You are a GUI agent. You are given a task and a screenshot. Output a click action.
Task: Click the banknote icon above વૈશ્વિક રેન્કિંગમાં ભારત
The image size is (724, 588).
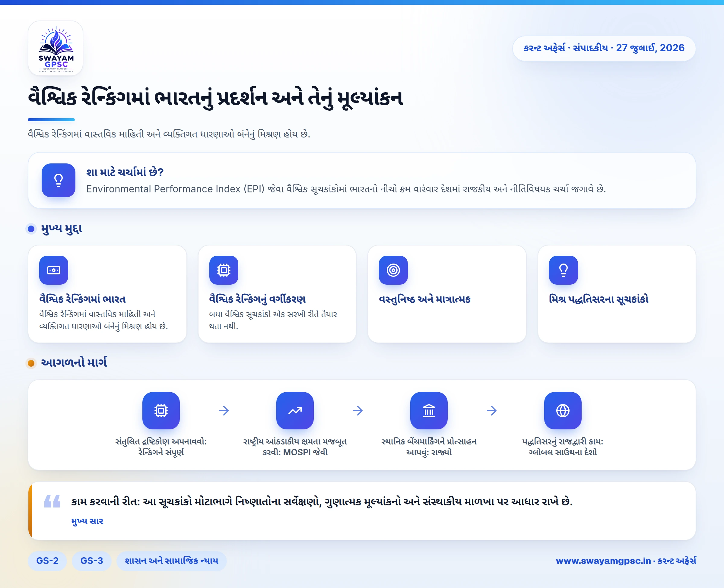pyautogui.click(x=53, y=270)
